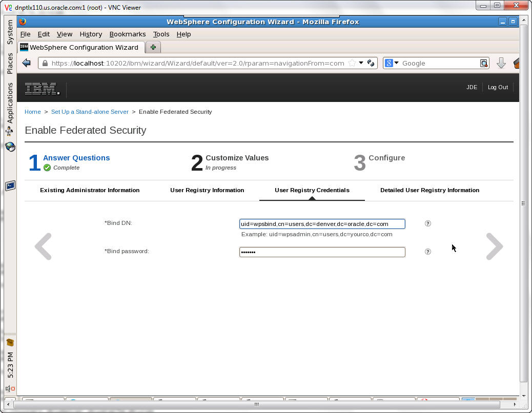Select the User Registry Credentials tab
Viewport: 532px width, 413px height.
click(x=312, y=190)
